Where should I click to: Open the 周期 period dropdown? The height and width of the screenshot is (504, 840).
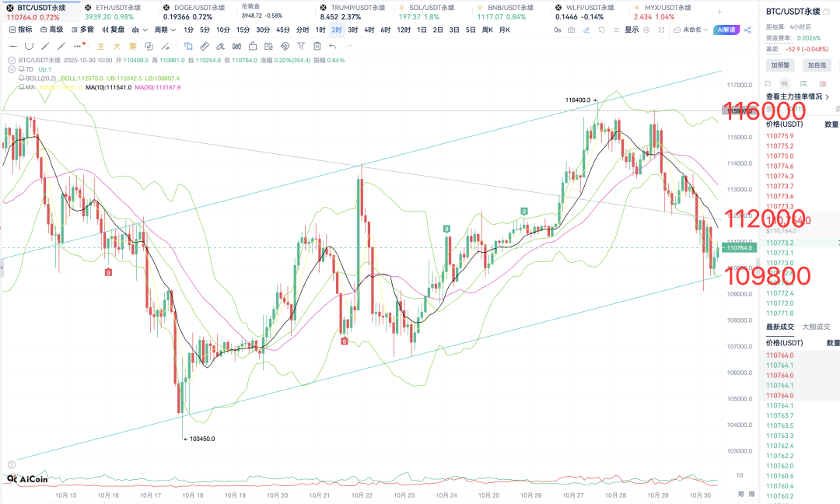pyautogui.click(x=163, y=30)
